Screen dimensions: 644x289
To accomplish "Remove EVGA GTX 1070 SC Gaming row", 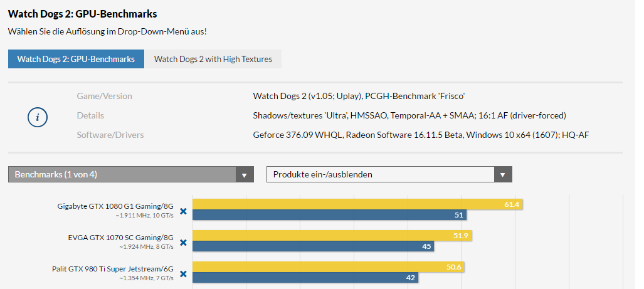I will [183, 243].
